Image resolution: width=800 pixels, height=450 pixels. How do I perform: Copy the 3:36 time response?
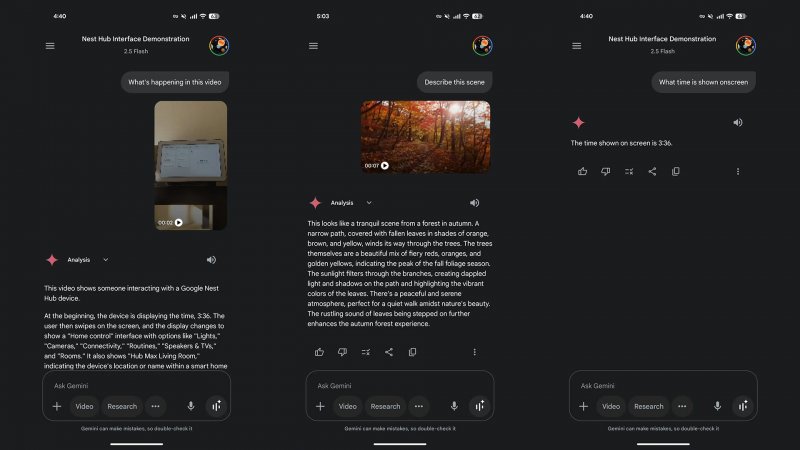click(x=676, y=171)
